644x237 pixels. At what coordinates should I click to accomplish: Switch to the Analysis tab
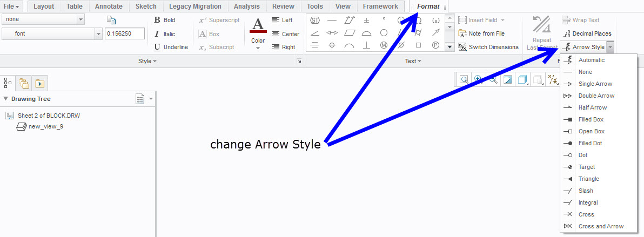coord(247,6)
